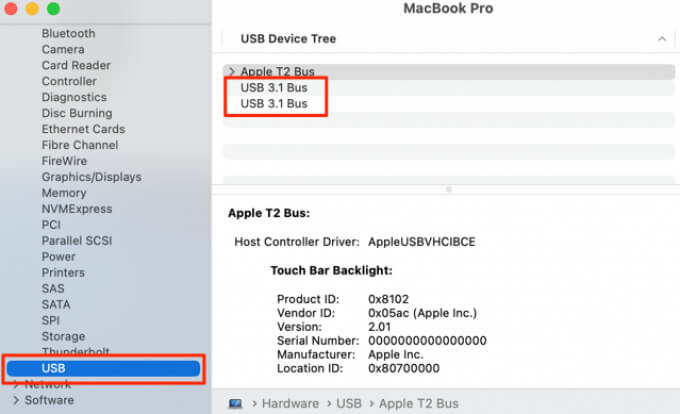Open Ethernet Cards section
Screen dimensions: 680x414
(x=83, y=129)
